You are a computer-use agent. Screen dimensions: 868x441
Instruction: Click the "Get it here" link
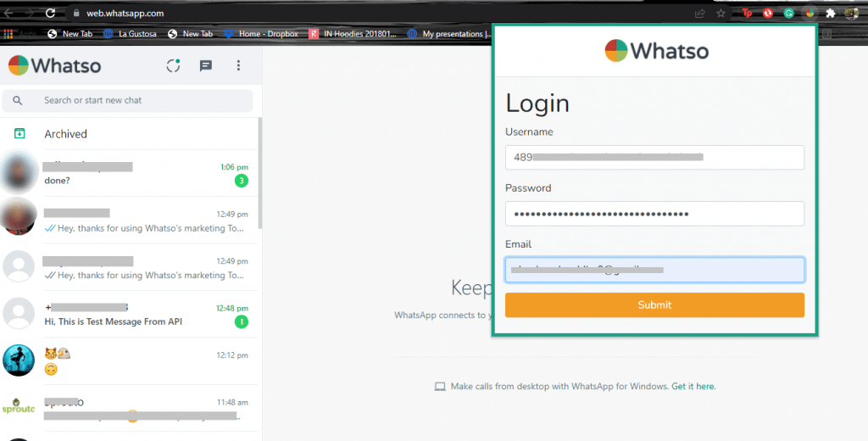[693, 386]
